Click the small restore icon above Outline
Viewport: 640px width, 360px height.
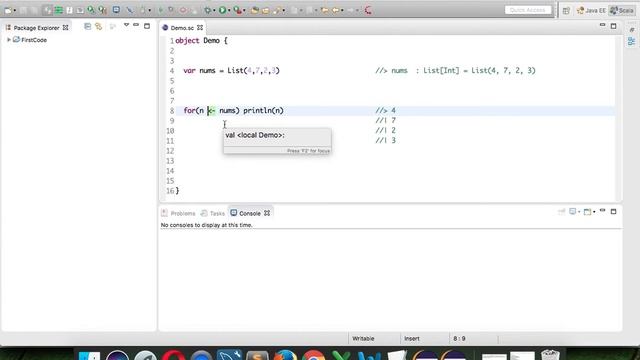coord(632,29)
